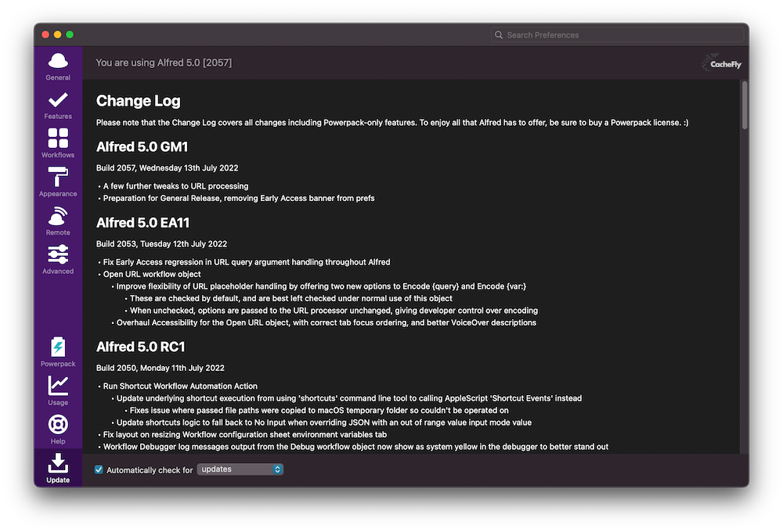Viewport: 783px width, 532px height.
Task: Click 'When unchecked, options are passed' line
Action: pos(334,311)
